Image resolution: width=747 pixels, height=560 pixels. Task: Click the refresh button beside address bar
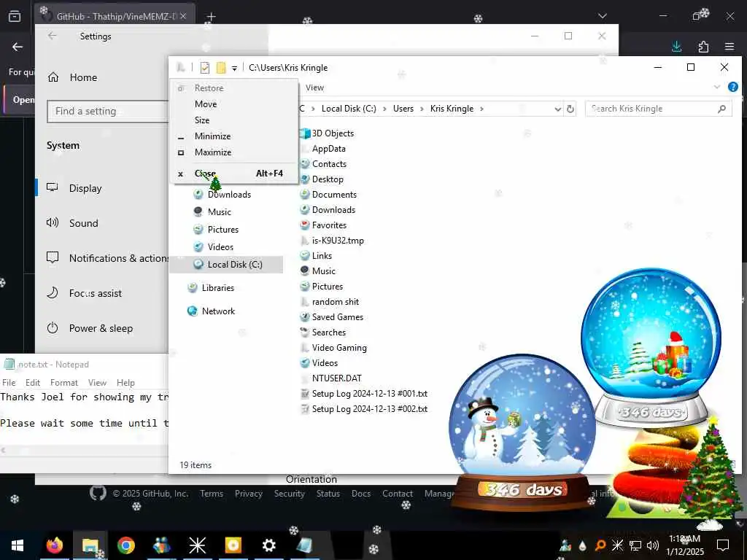coord(570,109)
